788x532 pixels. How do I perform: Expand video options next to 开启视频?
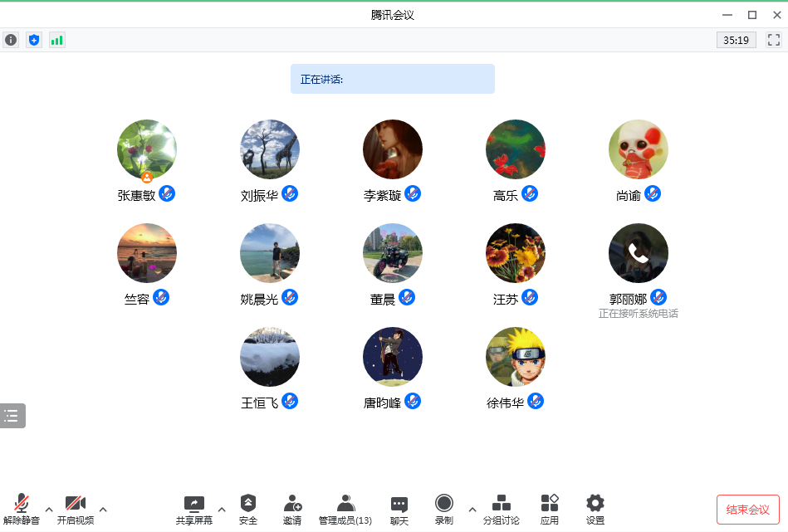(x=103, y=510)
